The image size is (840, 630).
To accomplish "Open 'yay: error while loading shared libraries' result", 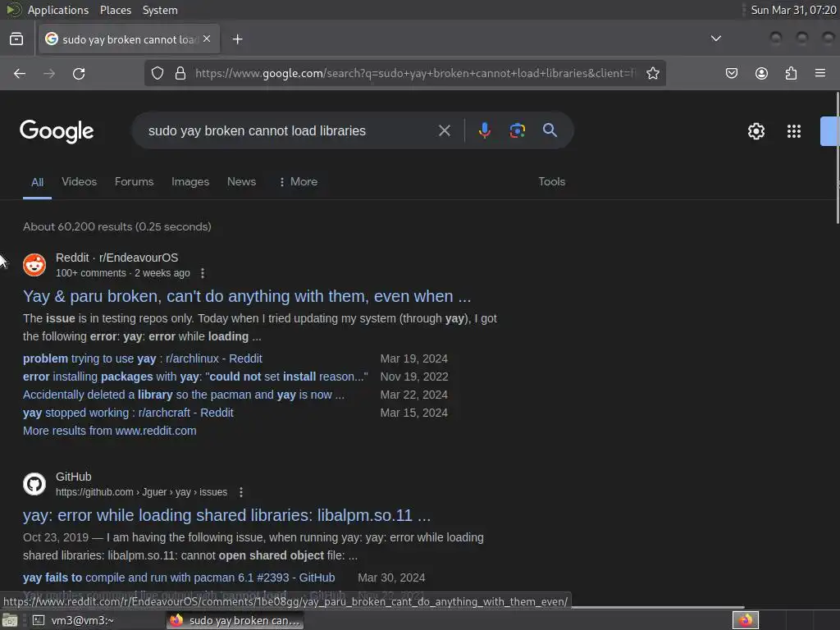I will (226, 515).
